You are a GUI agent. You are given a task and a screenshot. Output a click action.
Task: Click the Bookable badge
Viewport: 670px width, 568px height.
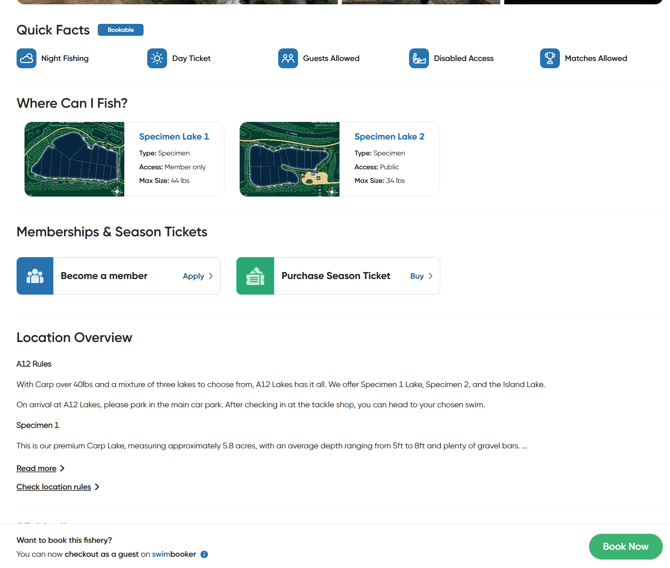pos(121,30)
